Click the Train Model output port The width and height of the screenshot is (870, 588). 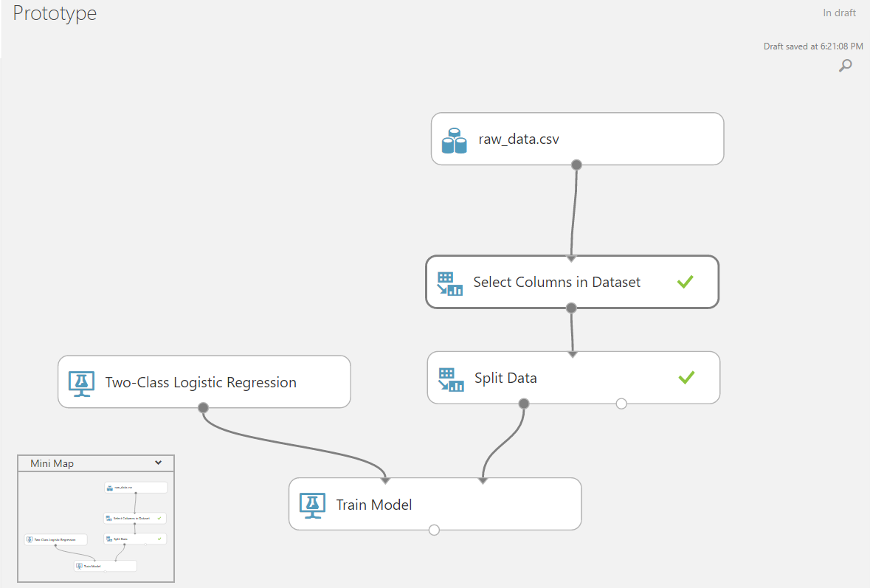[x=434, y=530]
